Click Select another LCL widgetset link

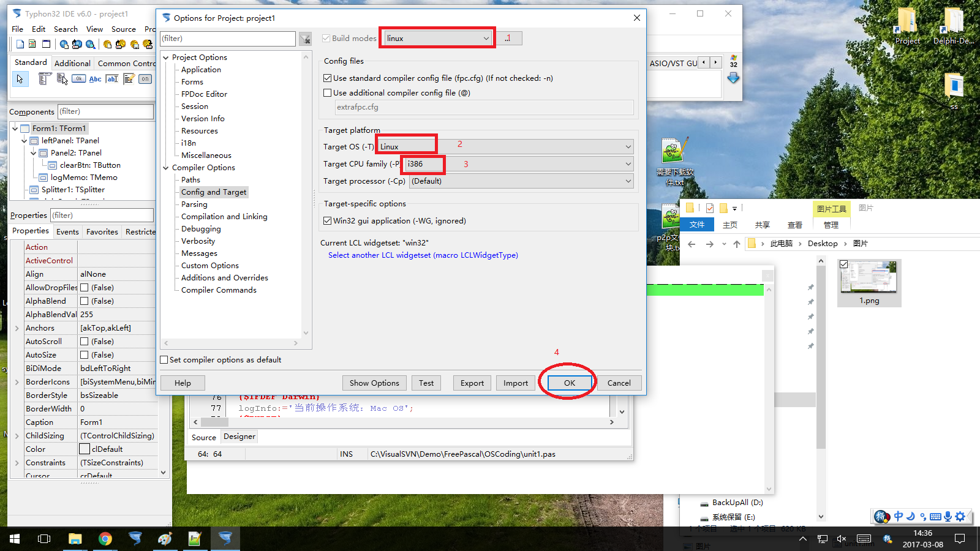click(423, 255)
